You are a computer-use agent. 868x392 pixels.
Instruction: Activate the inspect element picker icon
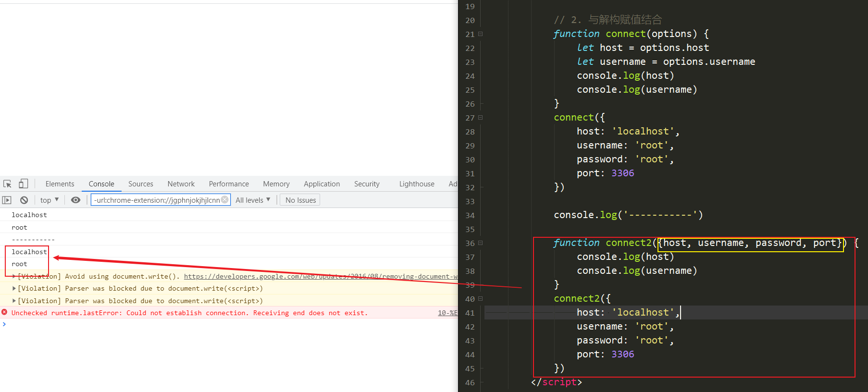pos(7,184)
